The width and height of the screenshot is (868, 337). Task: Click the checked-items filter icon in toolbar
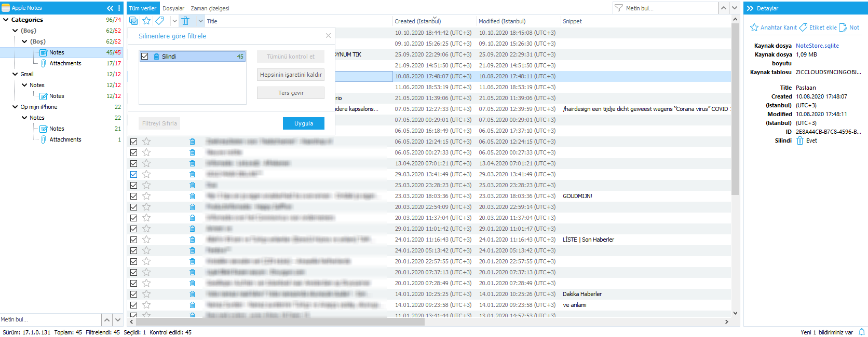coord(133,21)
